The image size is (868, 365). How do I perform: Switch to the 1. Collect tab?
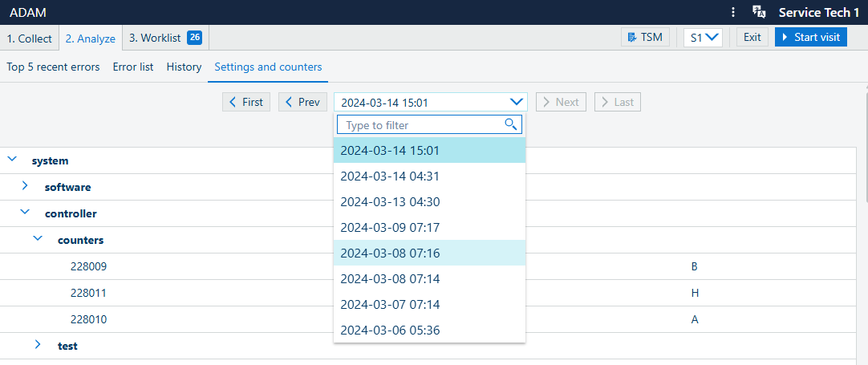tap(29, 38)
